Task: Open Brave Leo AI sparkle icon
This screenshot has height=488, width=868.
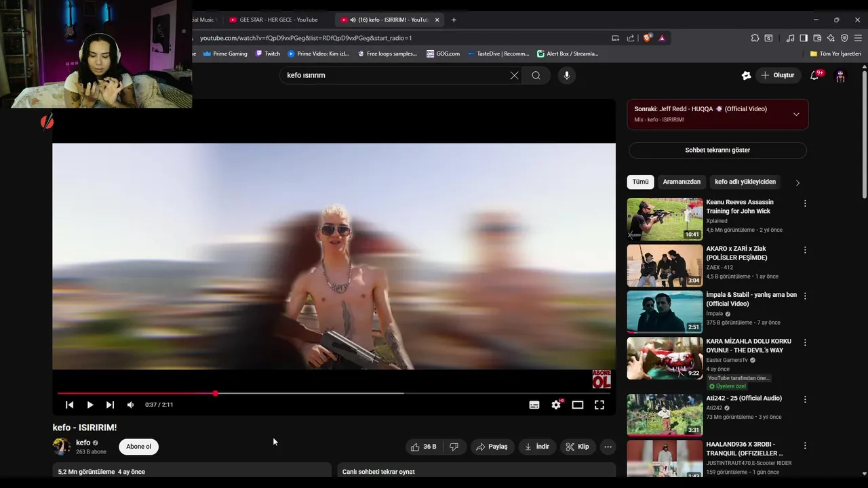Action: [x=831, y=38]
